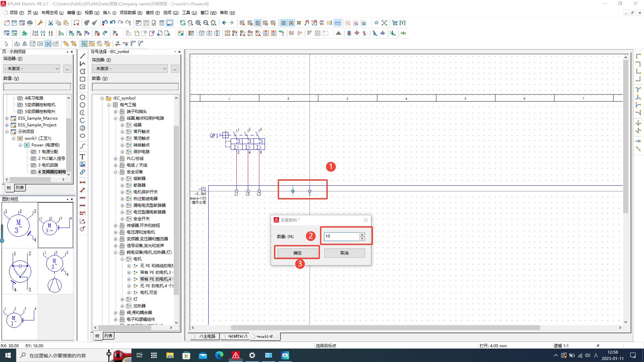Collapse the 安全设备 tree node

(x=116, y=172)
